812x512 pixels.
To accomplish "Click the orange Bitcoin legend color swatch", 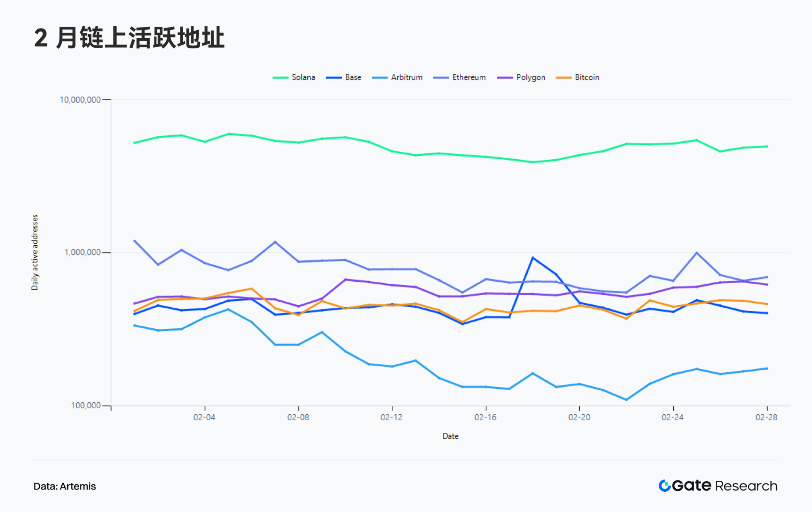I will [x=563, y=78].
